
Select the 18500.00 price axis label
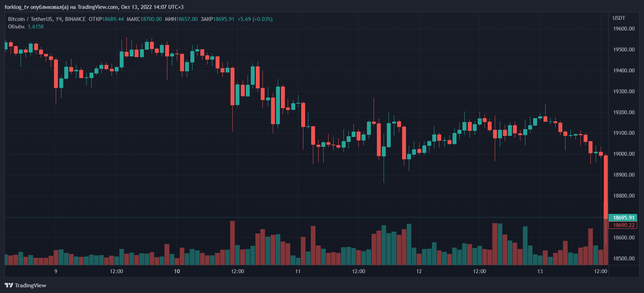point(624,259)
